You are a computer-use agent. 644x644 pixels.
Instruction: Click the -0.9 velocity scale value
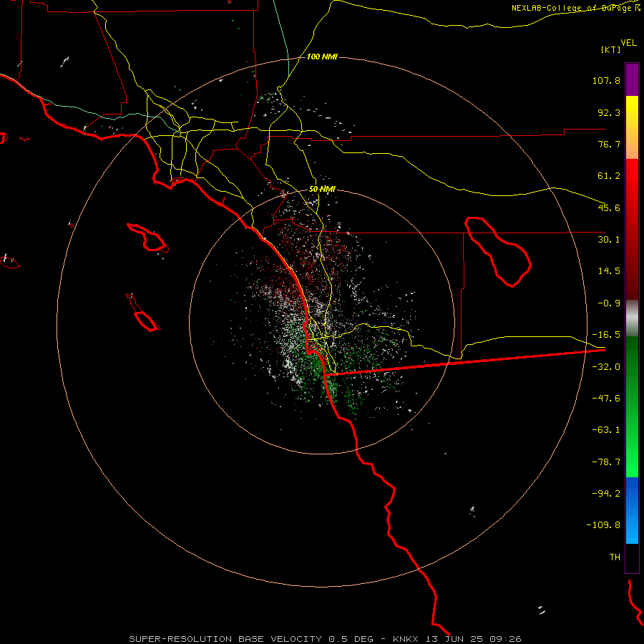[x=609, y=303]
